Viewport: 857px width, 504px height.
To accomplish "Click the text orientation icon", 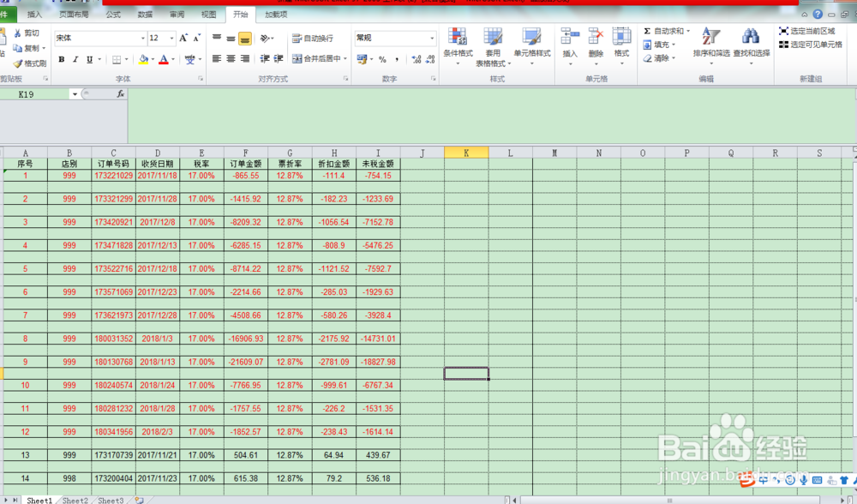I will pyautogui.click(x=265, y=39).
